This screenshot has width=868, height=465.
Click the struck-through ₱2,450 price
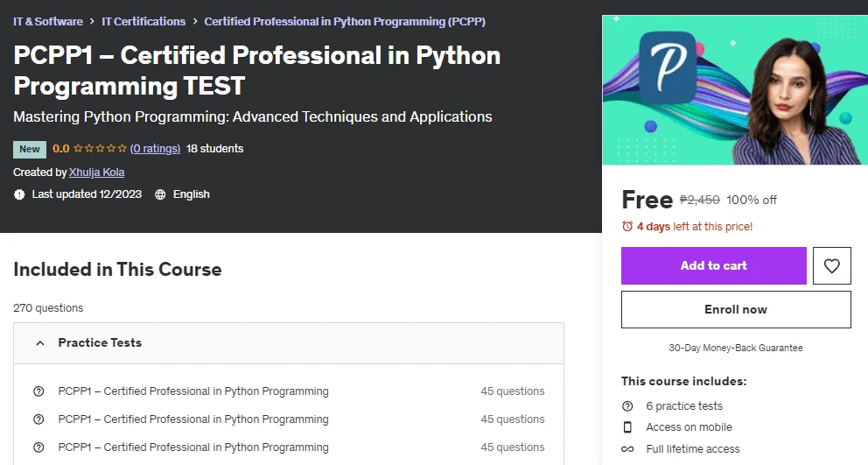(700, 200)
